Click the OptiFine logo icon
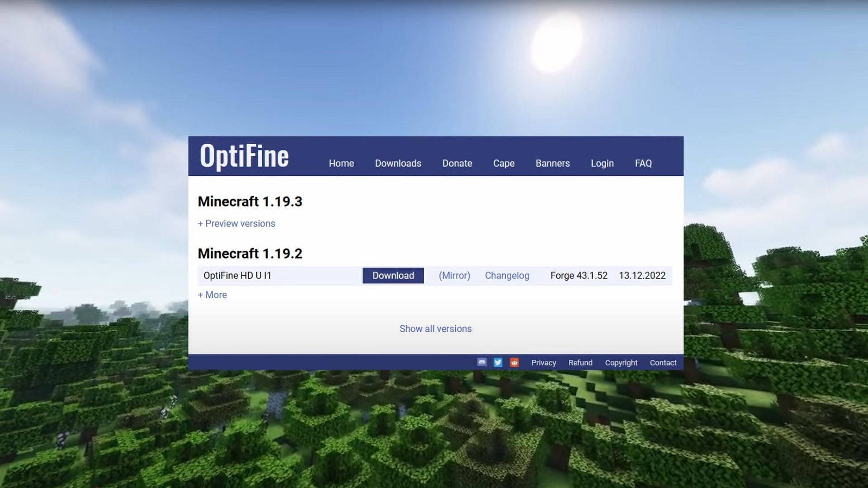Screen dimensions: 868x488 click(244, 155)
